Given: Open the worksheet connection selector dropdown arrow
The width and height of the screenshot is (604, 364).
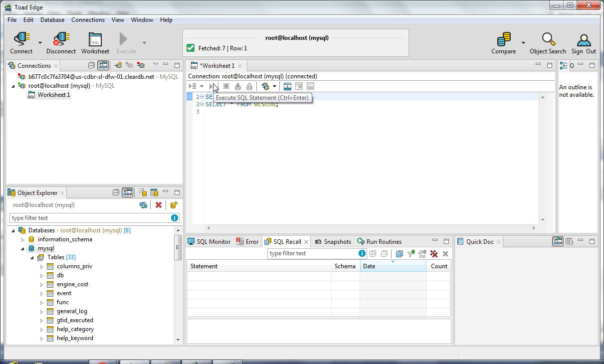Looking at the screenshot, I should pos(274,87).
